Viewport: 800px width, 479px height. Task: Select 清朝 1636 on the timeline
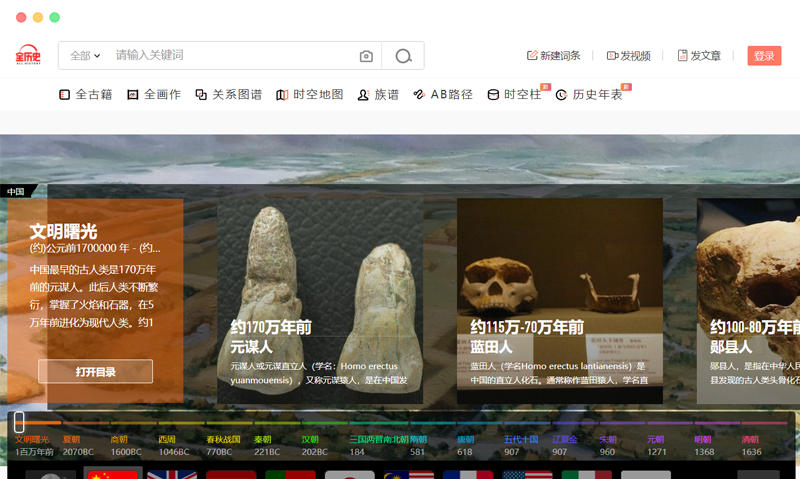[752, 445]
